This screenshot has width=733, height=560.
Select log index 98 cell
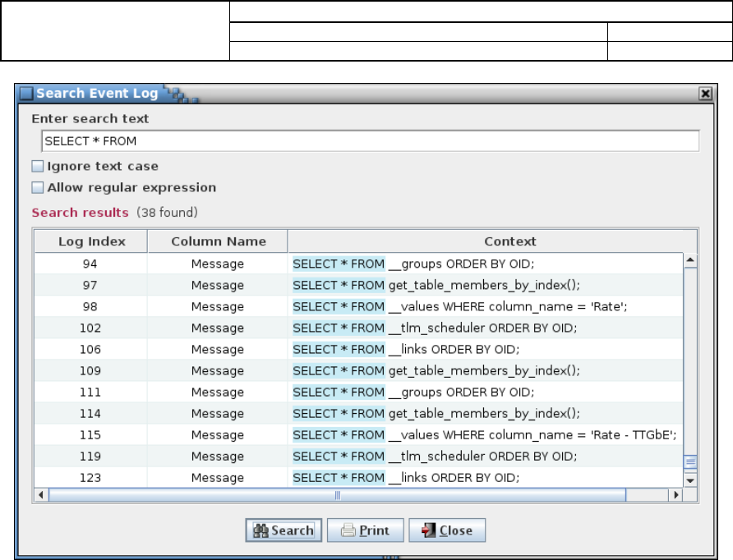[90, 307]
